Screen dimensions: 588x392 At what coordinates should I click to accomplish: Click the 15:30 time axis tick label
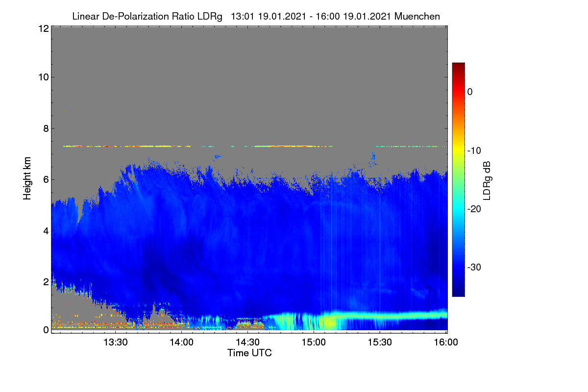point(380,343)
